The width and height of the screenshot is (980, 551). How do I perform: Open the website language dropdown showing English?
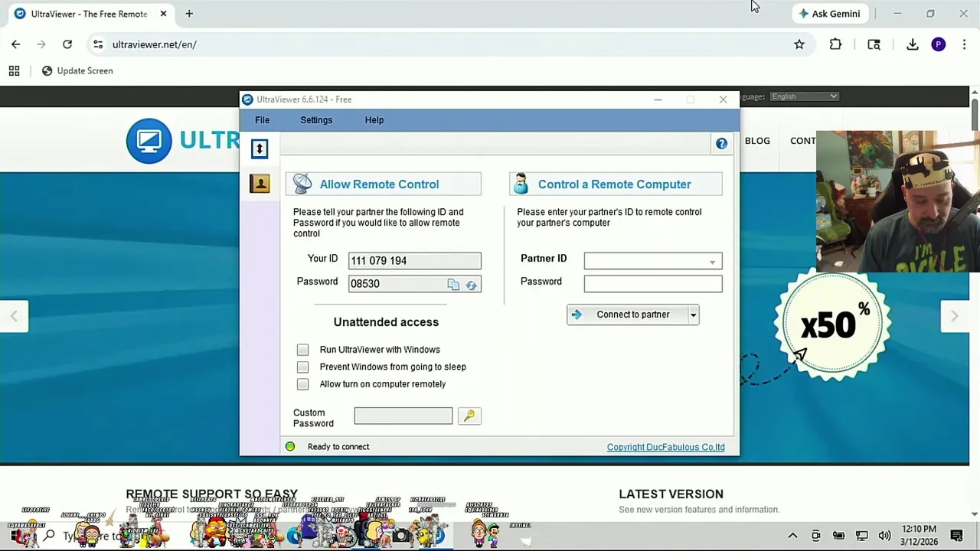[804, 96]
